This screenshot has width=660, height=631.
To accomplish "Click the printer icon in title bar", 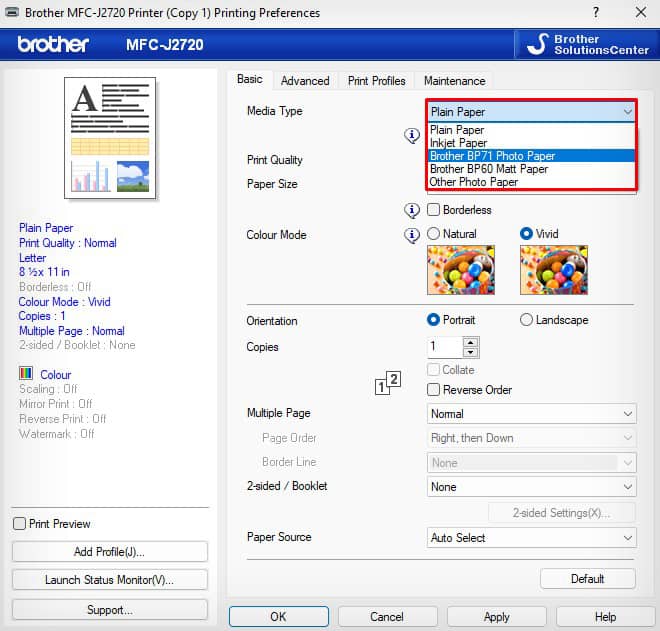I will pos(11,12).
